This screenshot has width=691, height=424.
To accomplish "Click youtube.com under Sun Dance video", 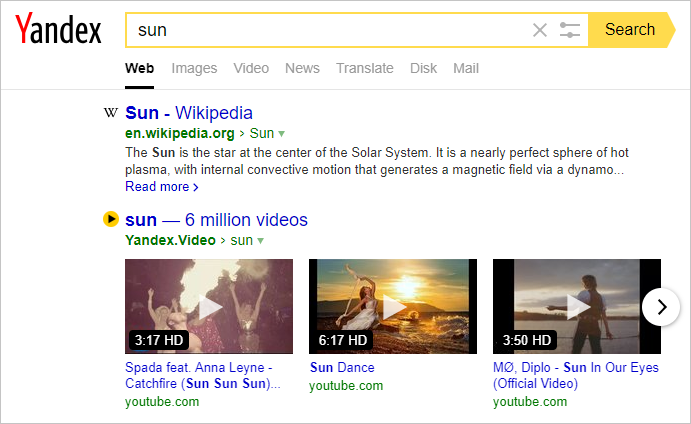I will click(x=346, y=386).
